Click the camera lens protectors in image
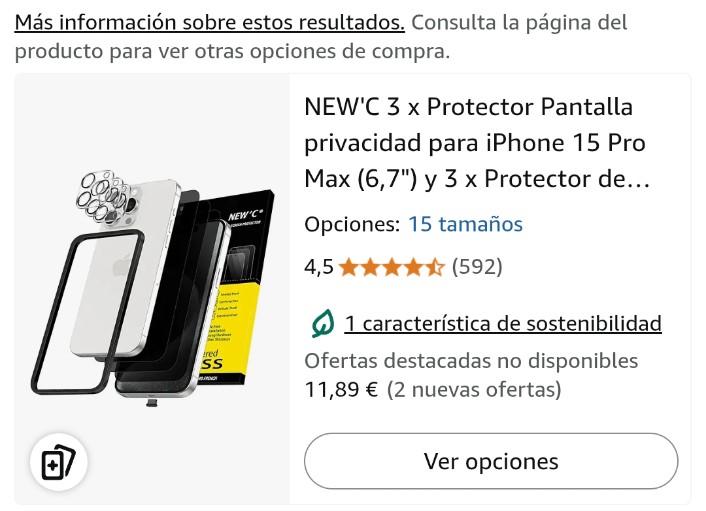The image size is (706, 511). 104,195
